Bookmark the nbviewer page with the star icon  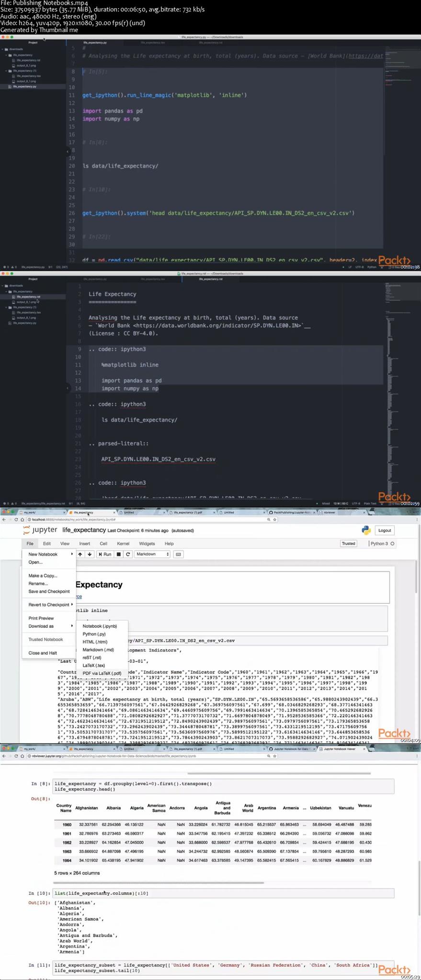point(274,756)
